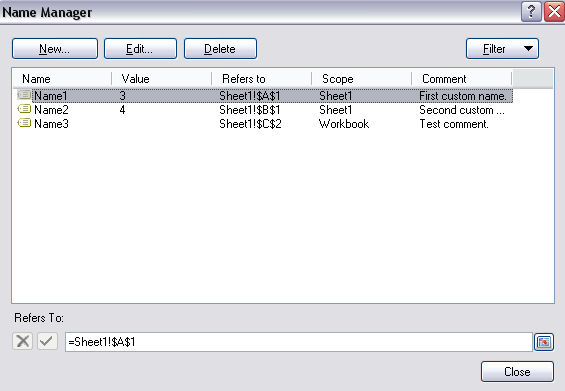Click the Name3 defined-name tag icon

click(x=24, y=123)
